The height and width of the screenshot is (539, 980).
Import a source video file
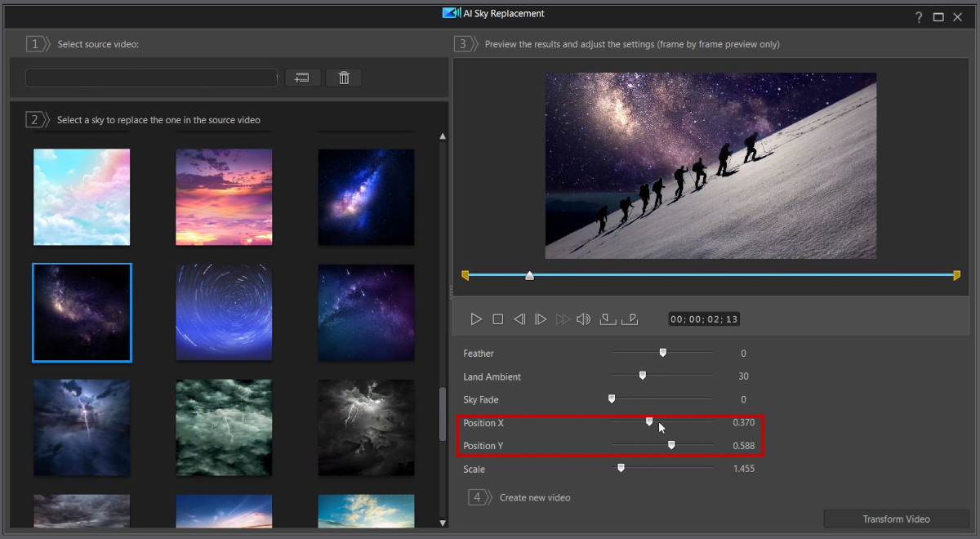pos(302,77)
